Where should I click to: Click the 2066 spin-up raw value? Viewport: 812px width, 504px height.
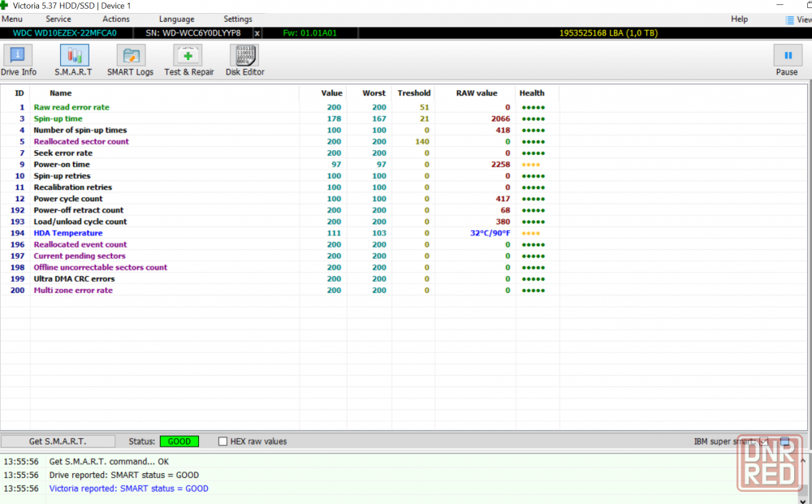point(500,118)
